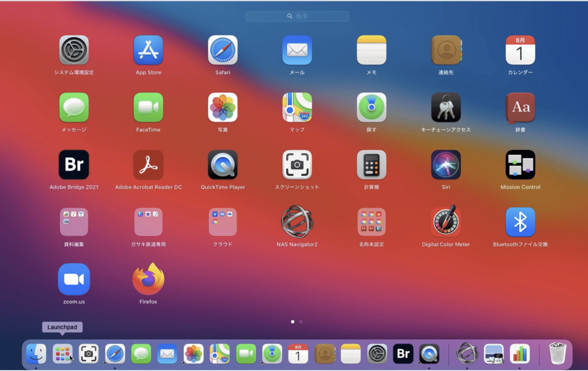Viewport: 588px width, 371px height.
Task: Open Numbers from the Dock
Action: click(x=520, y=353)
